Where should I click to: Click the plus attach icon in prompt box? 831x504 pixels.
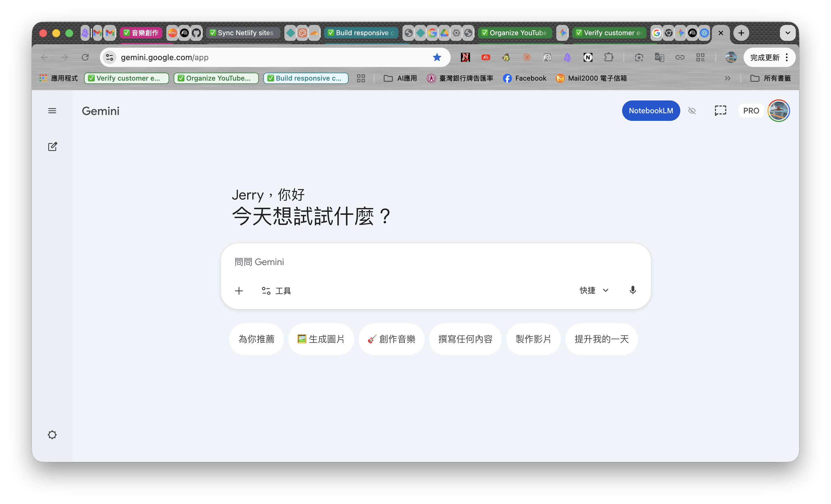pos(239,291)
